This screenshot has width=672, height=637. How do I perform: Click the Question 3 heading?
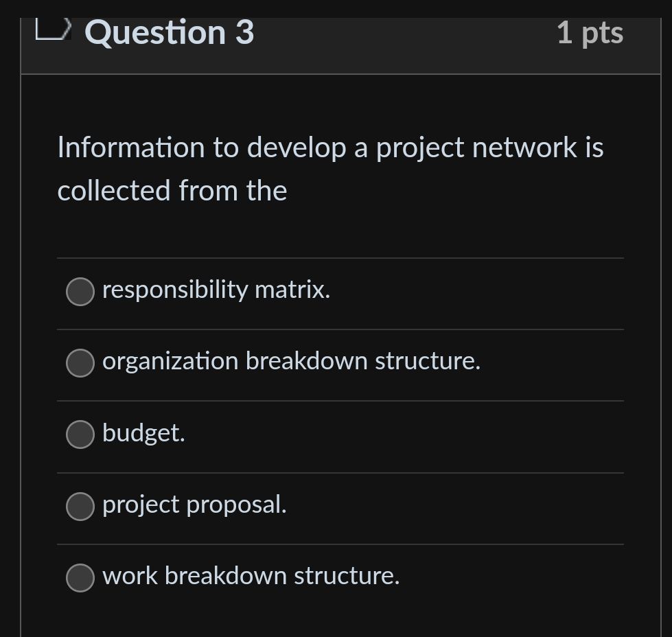(168, 32)
